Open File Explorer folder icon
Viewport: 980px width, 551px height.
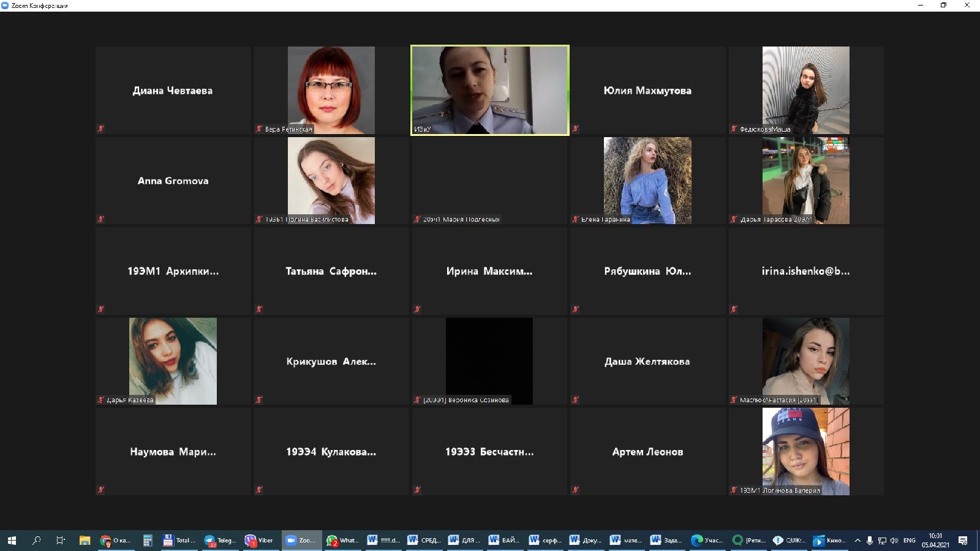pos(85,540)
